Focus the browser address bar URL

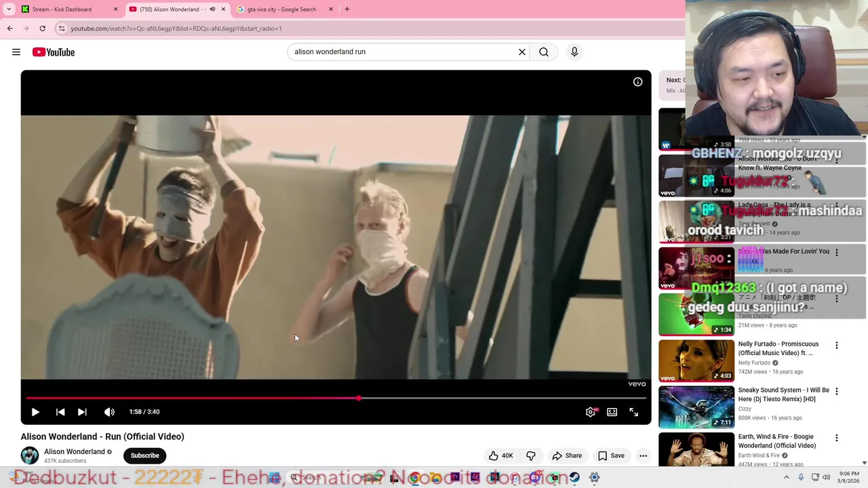(176, 28)
